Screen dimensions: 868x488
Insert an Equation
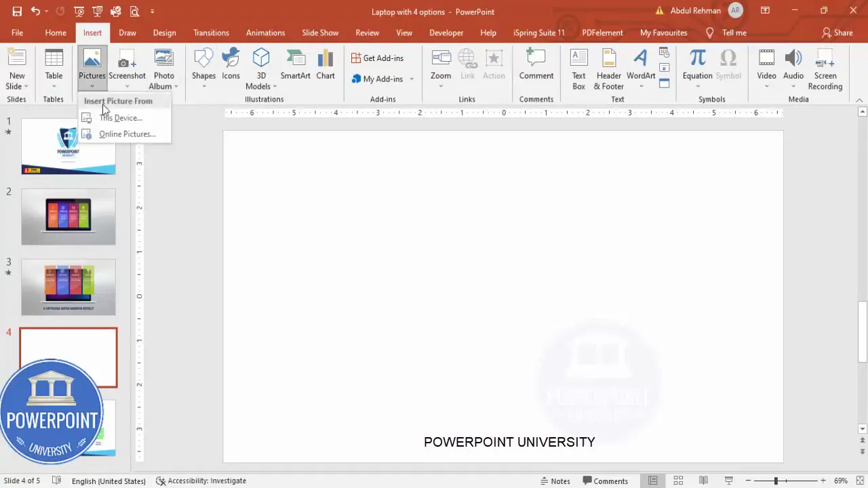(x=697, y=69)
